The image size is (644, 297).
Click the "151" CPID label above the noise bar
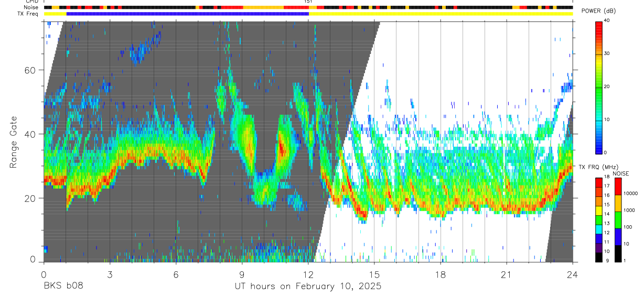click(308, 2)
